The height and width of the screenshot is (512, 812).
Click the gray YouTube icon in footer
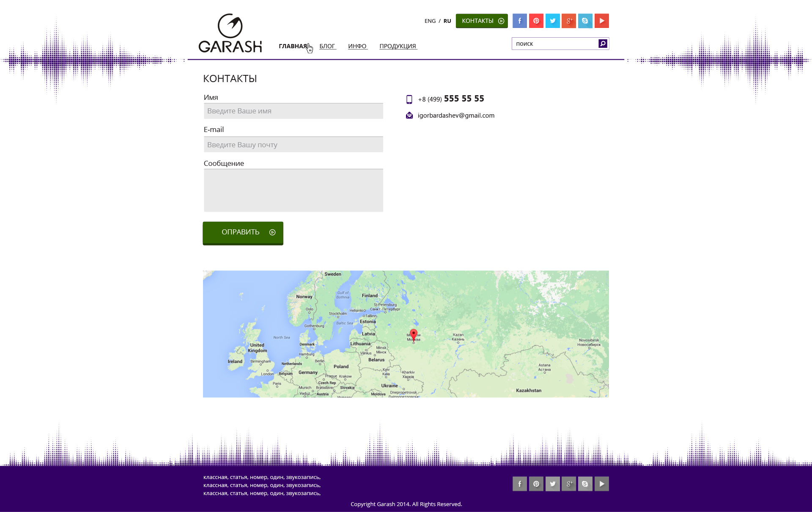[x=602, y=484]
